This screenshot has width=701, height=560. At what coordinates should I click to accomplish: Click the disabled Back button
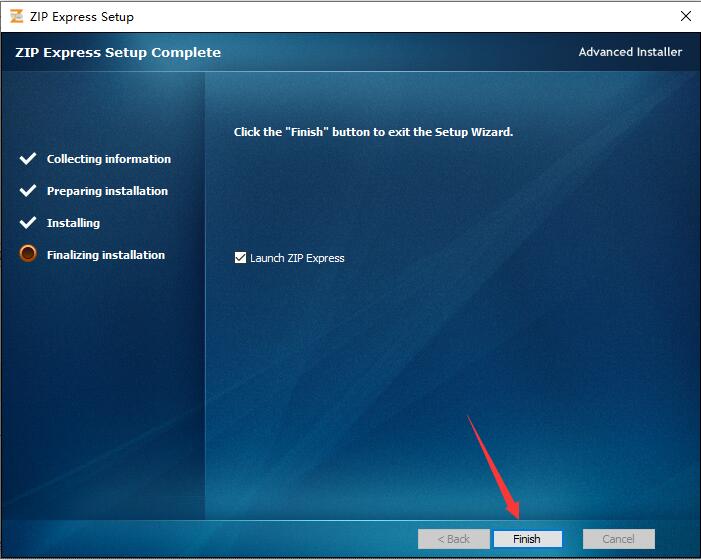[454, 539]
